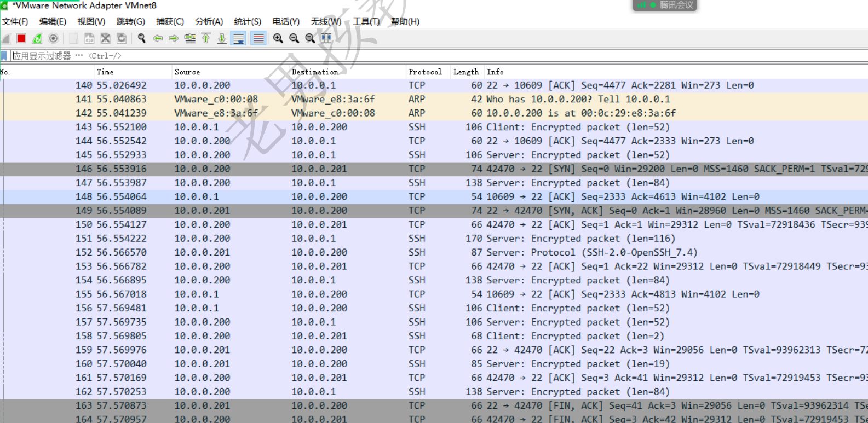
Task: Open the 无线(W) menu
Action: click(x=326, y=21)
